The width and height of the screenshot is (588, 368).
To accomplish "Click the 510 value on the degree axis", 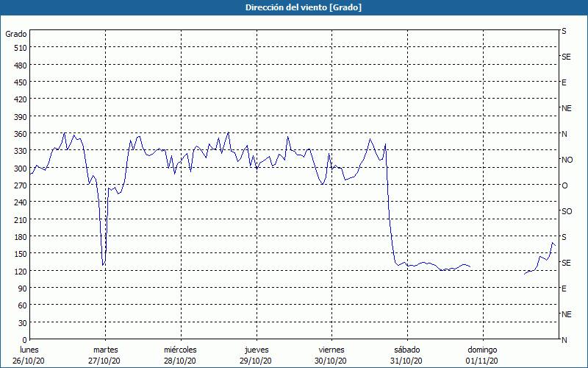I will 21,48.
